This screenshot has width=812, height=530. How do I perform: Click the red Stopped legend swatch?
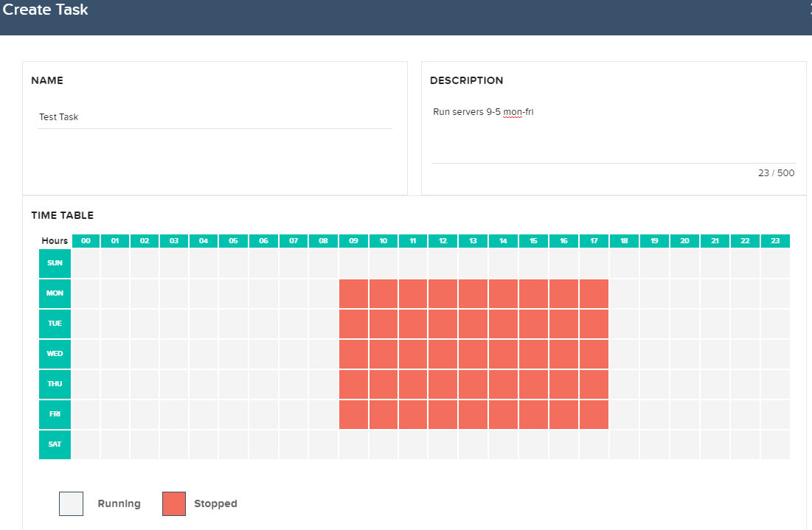click(173, 504)
